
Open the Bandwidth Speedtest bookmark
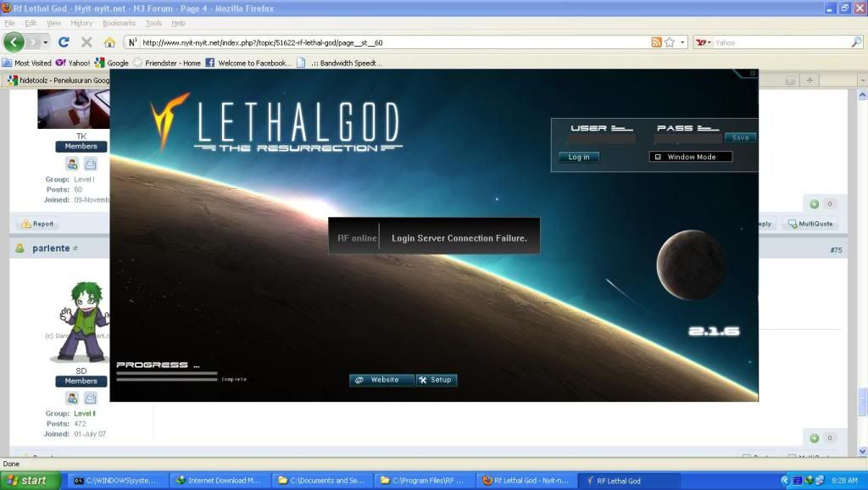point(339,63)
